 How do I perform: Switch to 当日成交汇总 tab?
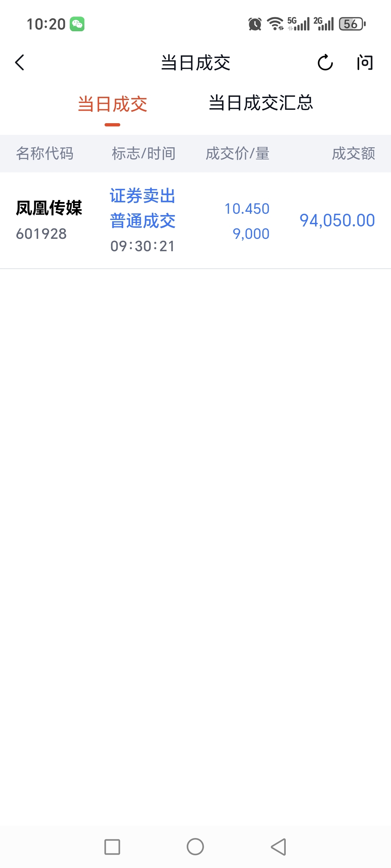coord(261,103)
